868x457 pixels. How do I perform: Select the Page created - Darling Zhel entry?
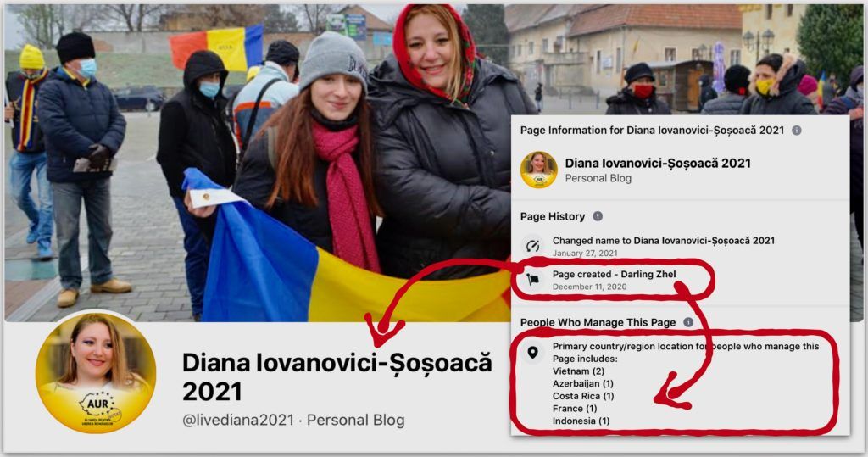pos(614,280)
